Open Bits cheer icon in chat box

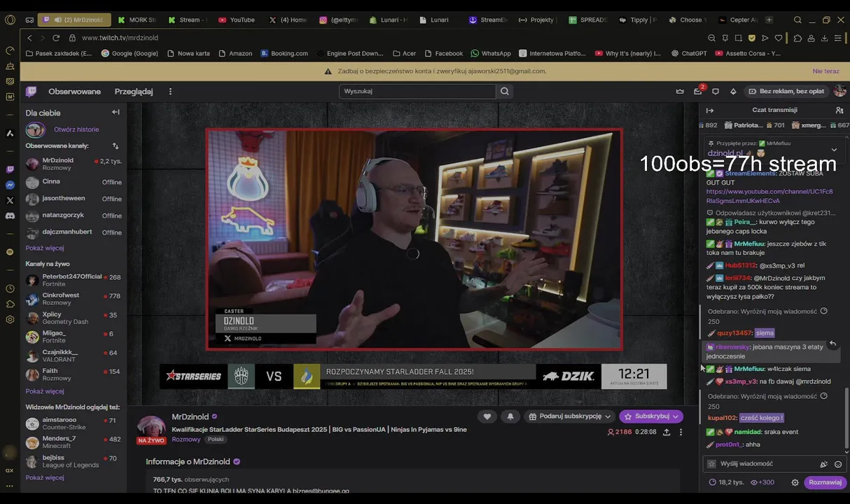coord(824,463)
